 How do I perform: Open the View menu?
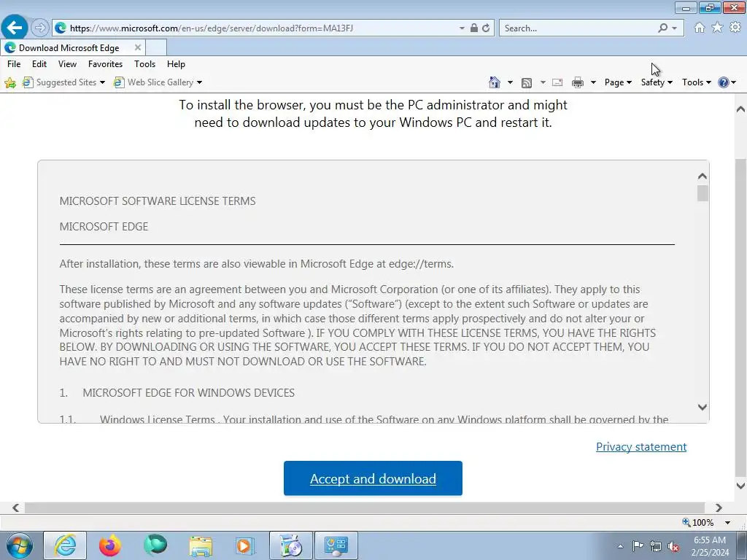[x=67, y=64]
